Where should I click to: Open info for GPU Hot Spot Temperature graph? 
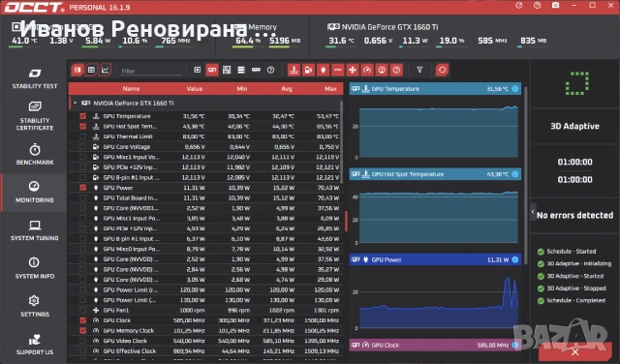(x=514, y=174)
